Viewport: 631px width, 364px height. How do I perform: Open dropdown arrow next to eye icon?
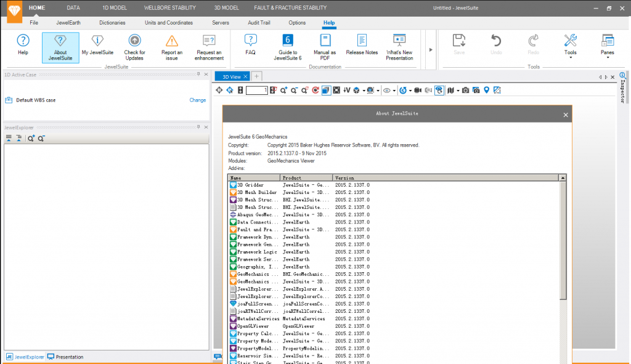tap(394, 91)
